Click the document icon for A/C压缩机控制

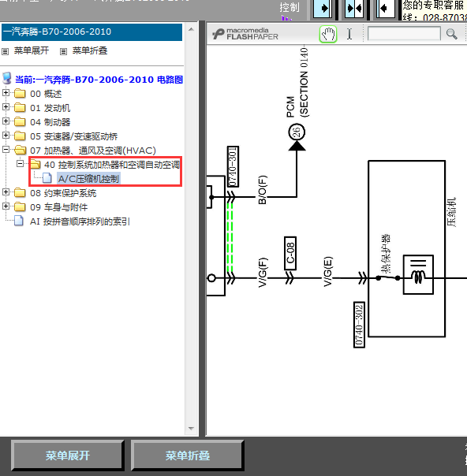(x=47, y=178)
